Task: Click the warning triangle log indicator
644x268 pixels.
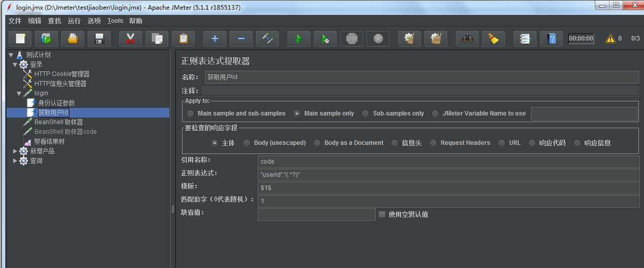Action: (611, 39)
